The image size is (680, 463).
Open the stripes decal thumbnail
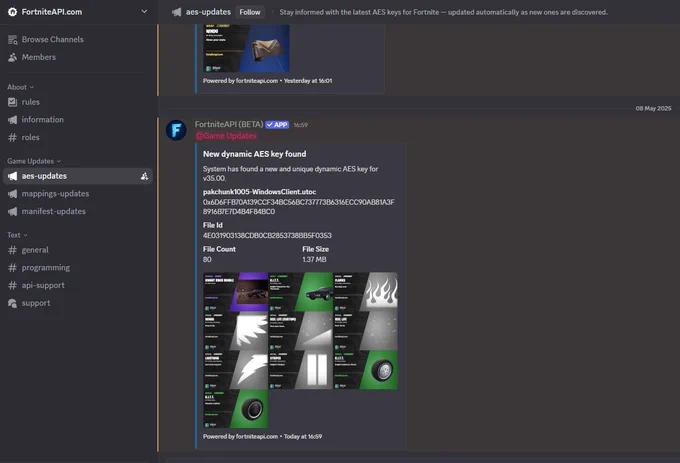coord(301,370)
